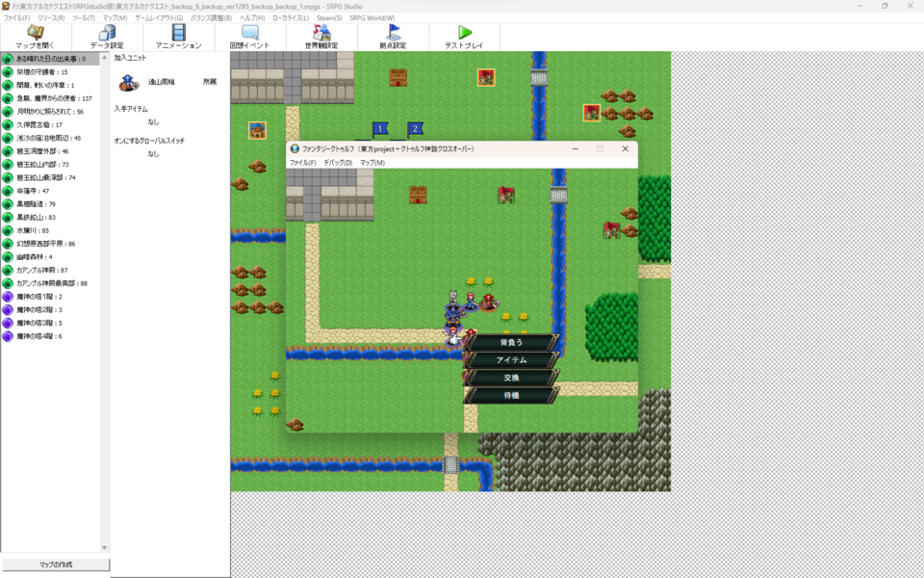924x578 pixels.
Task: Select map entry カアンブル神殿最奥部 : 88
Action: tap(50, 283)
